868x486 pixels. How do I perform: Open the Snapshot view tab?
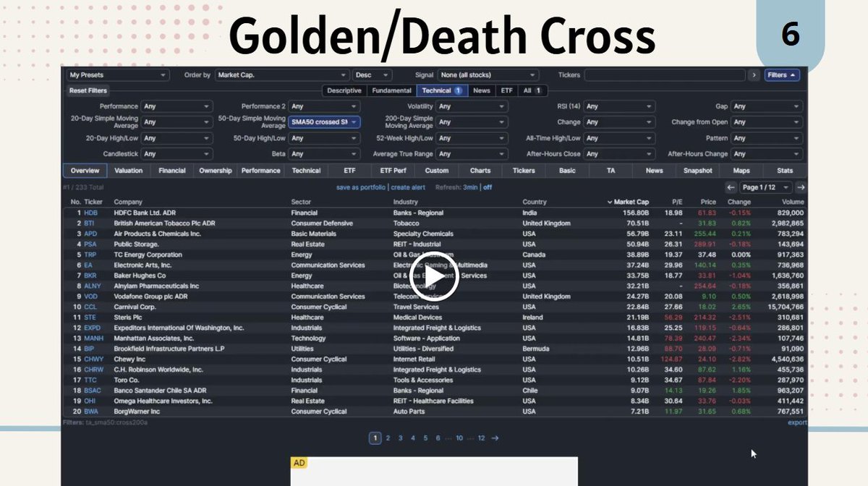tap(698, 171)
